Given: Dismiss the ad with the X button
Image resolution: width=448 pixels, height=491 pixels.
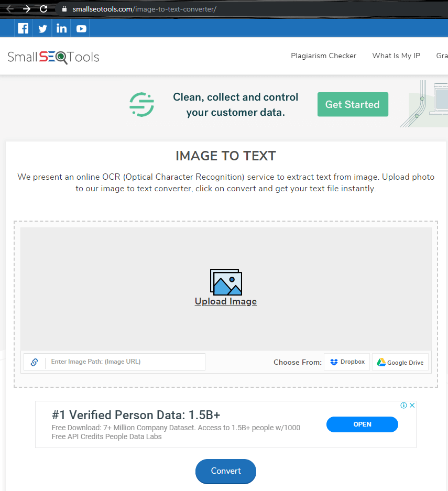Looking at the screenshot, I should click(x=412, y=405).
